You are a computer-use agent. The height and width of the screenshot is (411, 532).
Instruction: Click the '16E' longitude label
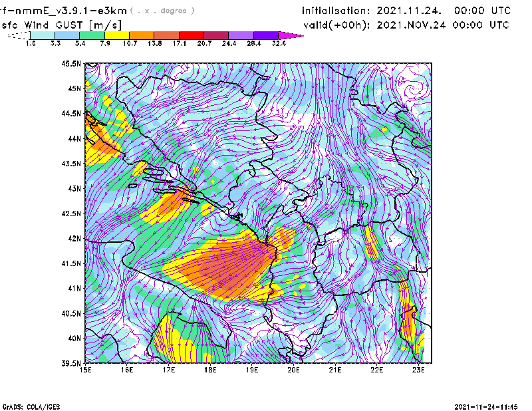pos(127,370)
